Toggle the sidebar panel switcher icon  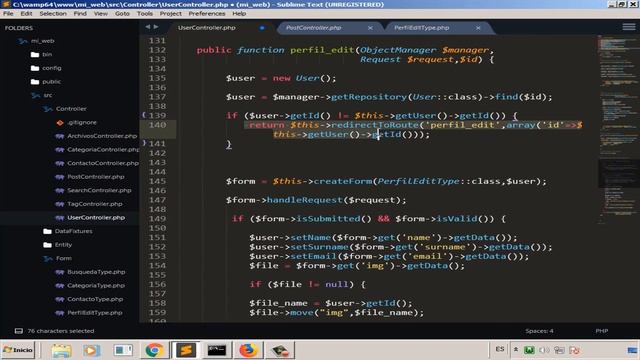[19, 331]
